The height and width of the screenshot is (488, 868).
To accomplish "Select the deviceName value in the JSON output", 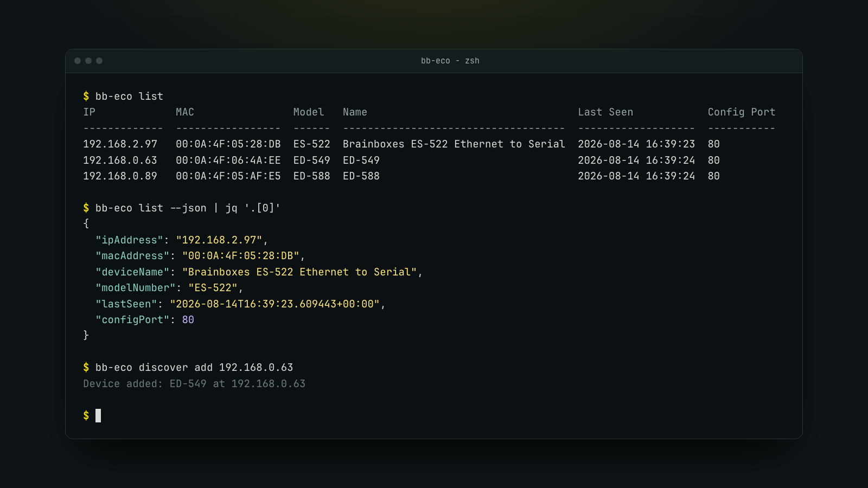I will click(x=299, y=272).
